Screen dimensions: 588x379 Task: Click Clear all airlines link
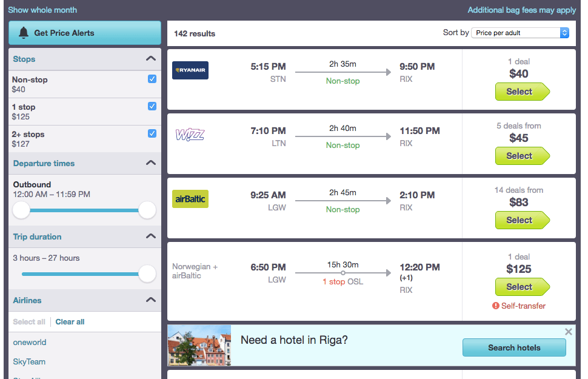[70, 321]
